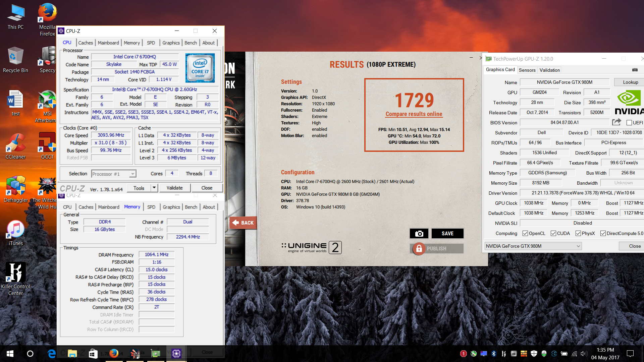Open the 'test' Word document icon

[x=15, y=103]
